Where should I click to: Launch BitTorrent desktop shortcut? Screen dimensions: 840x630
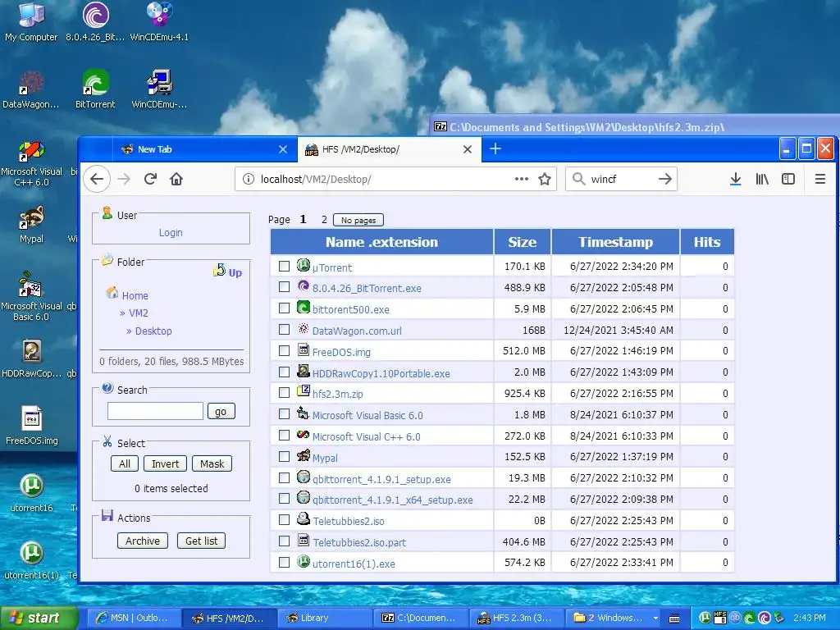pos(95,89)
